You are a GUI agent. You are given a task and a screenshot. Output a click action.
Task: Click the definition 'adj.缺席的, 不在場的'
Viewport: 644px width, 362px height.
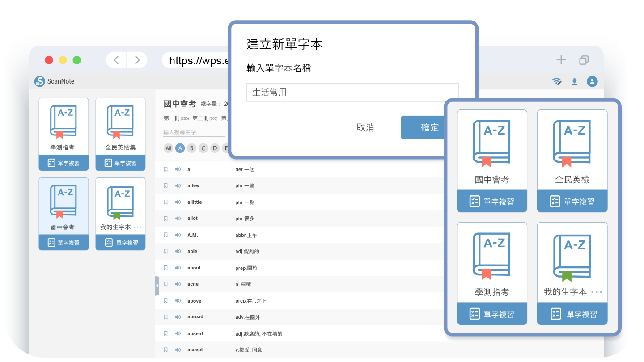(258, 334)
